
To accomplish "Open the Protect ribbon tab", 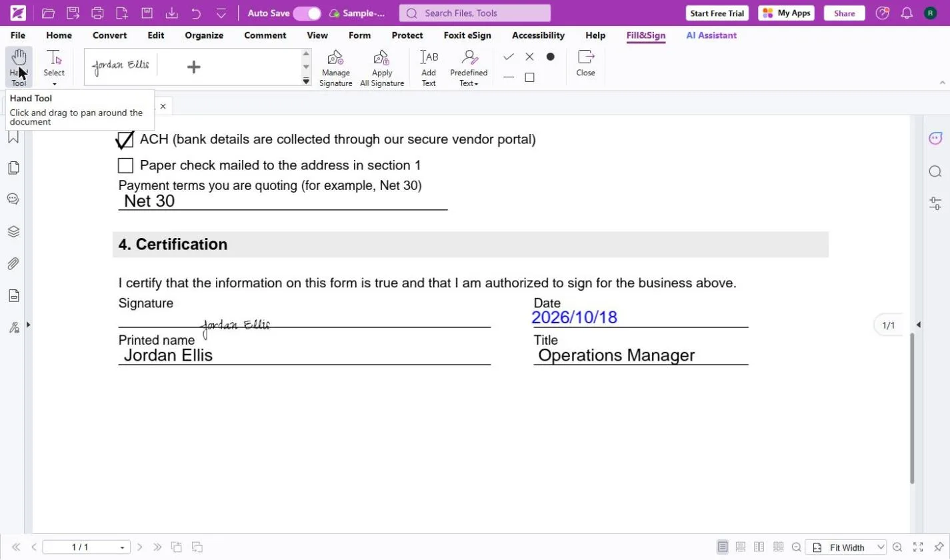I will click(407, 35).
